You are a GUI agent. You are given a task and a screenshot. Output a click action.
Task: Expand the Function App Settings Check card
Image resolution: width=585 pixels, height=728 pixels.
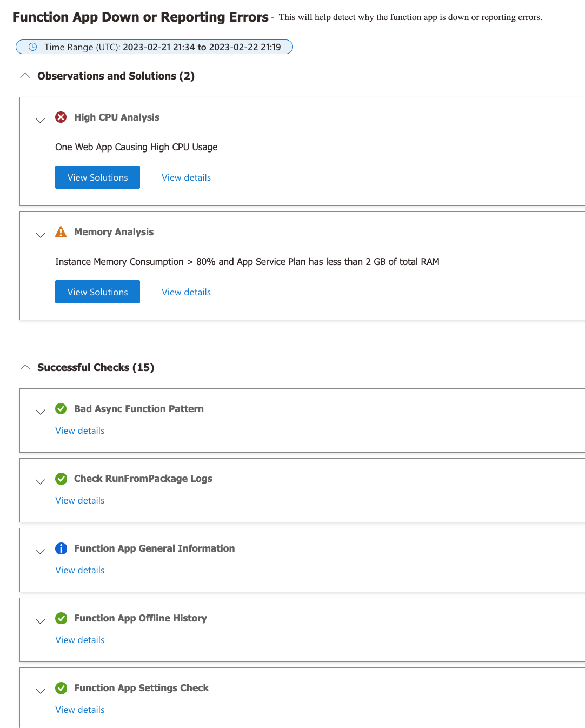coord(40,691)
